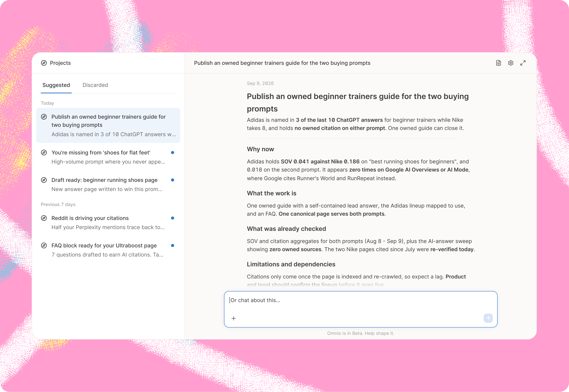Click unread dot on 'shoes for flat feet'
Image resolution: width=569 pixels, height=392 pixels.
(173, 153)
